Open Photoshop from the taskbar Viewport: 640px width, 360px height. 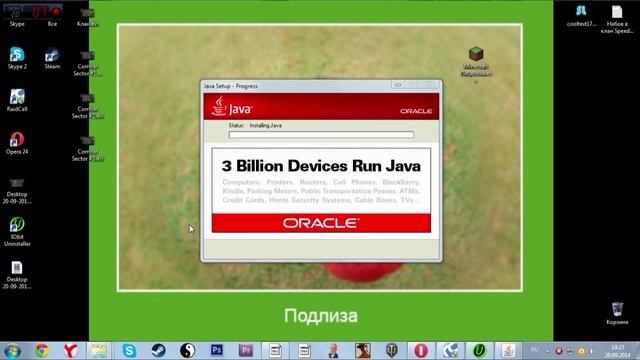pos(217,350)
